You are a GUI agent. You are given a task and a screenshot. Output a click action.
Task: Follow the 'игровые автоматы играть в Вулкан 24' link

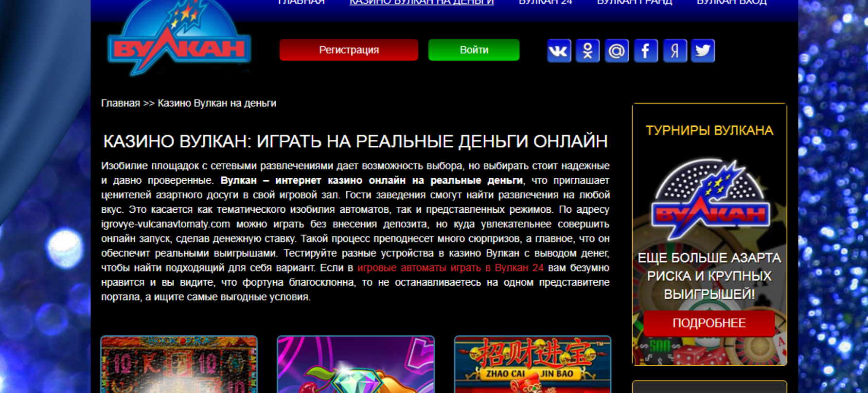click(x=450, y=268)
